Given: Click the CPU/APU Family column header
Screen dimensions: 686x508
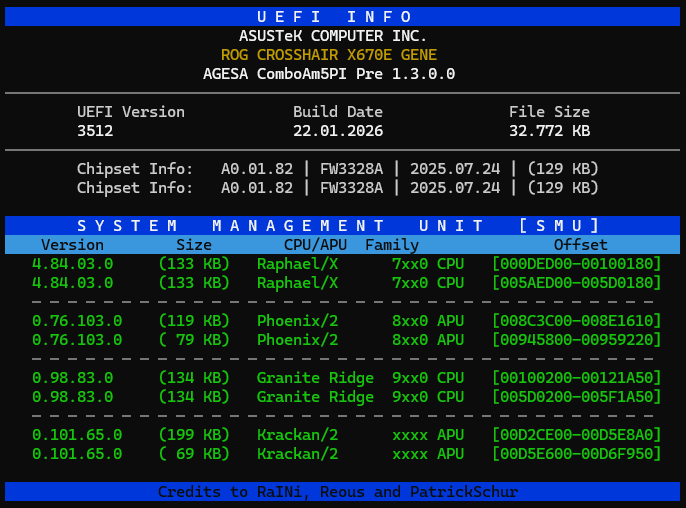Looking at the screenshot, I should [351, 245].
